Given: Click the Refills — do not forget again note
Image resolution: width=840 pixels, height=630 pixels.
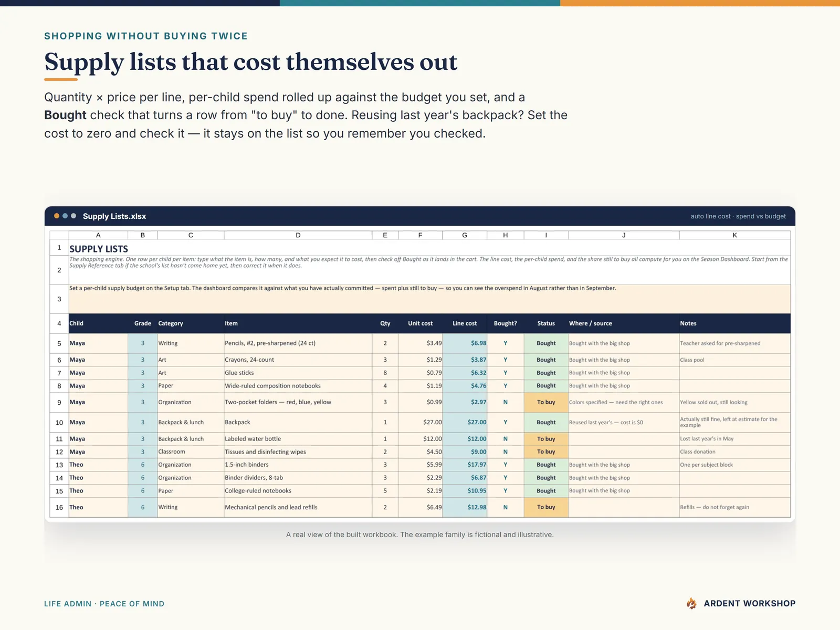Looking at the screenshot, I should pyautogui.click(x=735, y=507).
